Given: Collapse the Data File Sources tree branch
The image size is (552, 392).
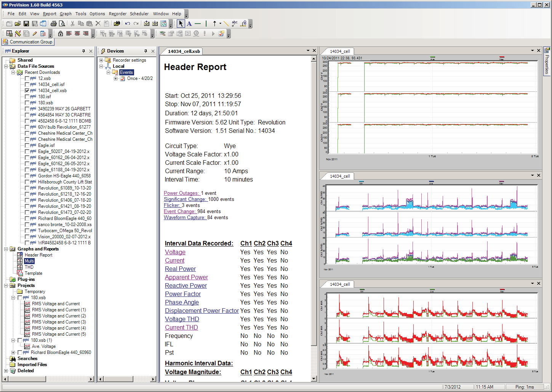Looking at the screenshot, I should pos(6,66).
